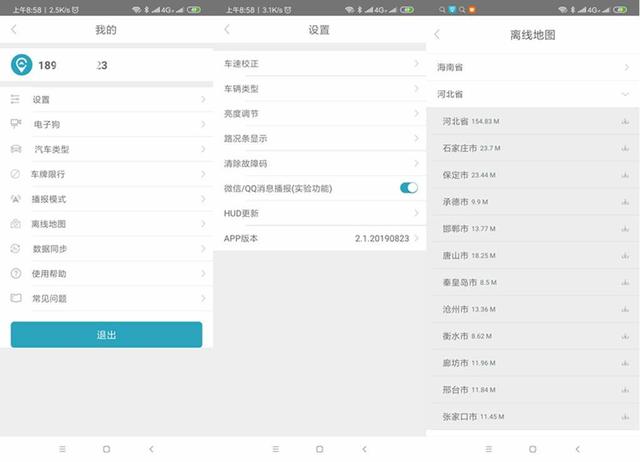Tap the 我的 page title
Viewport: 640px width, 462px height.
click(106, 30)
